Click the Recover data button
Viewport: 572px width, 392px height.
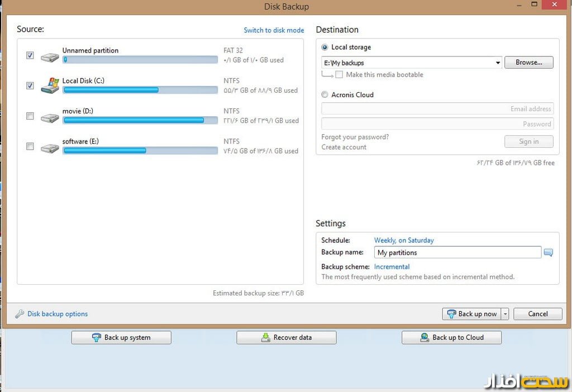(286, 337)
